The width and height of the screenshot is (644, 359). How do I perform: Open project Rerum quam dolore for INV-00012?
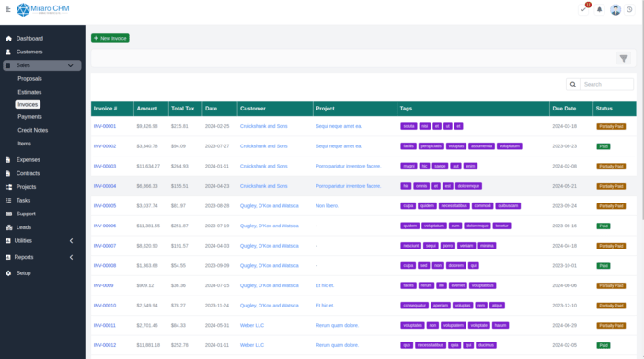pyautogui.click(x=338, y=345)
